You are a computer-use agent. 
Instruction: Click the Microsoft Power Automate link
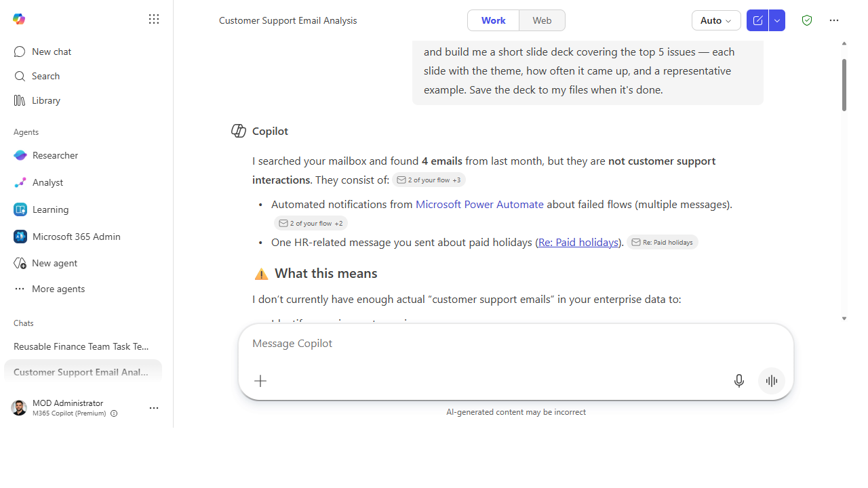pyautogui.click(x=479, y=204)
